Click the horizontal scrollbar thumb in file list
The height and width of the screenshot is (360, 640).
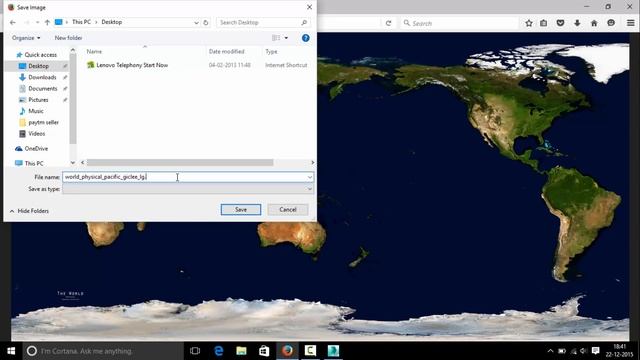pyautogui.click(x=180, y=162)
